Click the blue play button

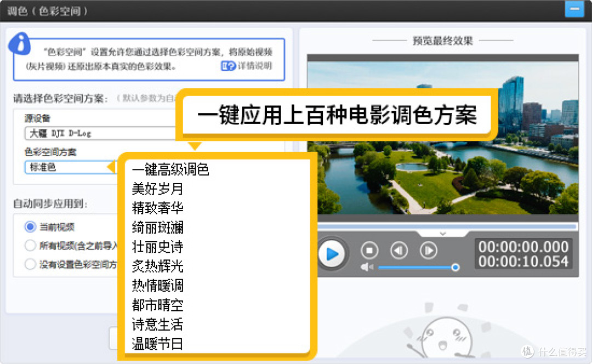pos(332,254)
